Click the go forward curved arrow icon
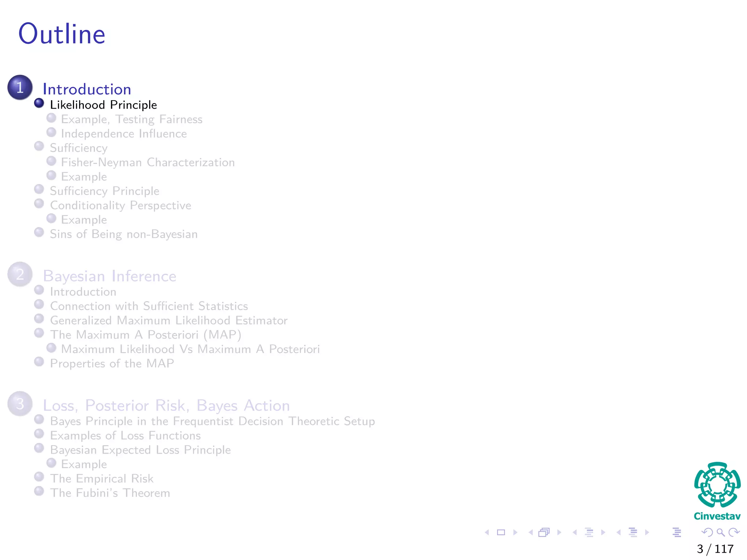The width and height of the screenshot is (747, 560). (734, 532)
